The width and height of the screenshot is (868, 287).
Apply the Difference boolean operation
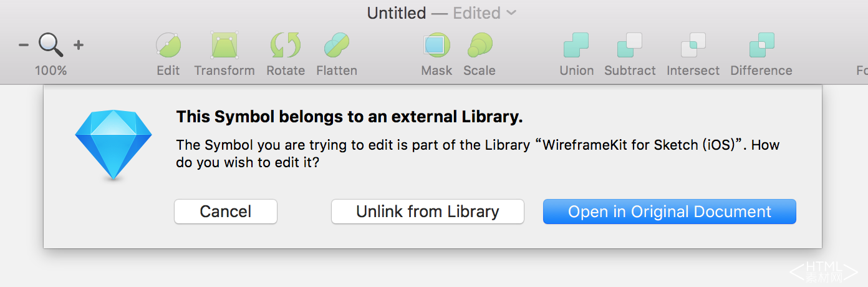761,45
